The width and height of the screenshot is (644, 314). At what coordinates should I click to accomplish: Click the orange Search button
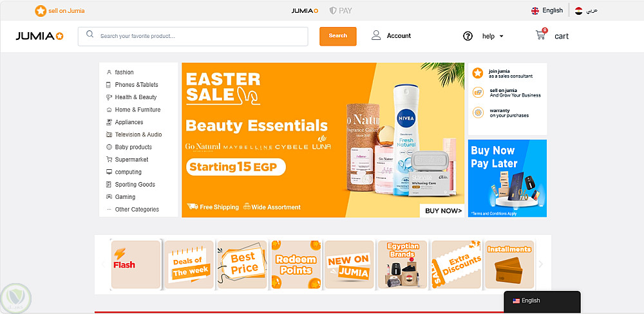pos(338,36)
